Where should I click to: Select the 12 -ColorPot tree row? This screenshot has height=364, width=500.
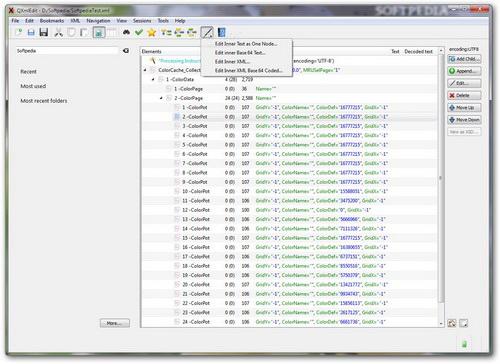(x=290, y=210)
